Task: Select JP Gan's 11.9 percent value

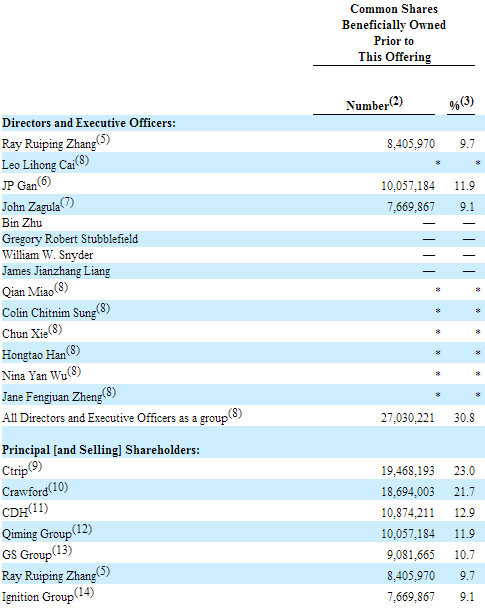Action: (464, 185)
